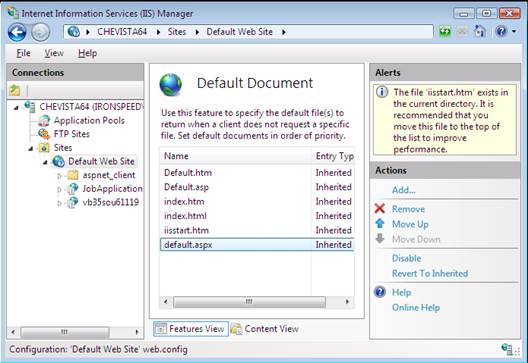
Task: Click the blue Help question icon in Actions
Action: coord(380,292)
